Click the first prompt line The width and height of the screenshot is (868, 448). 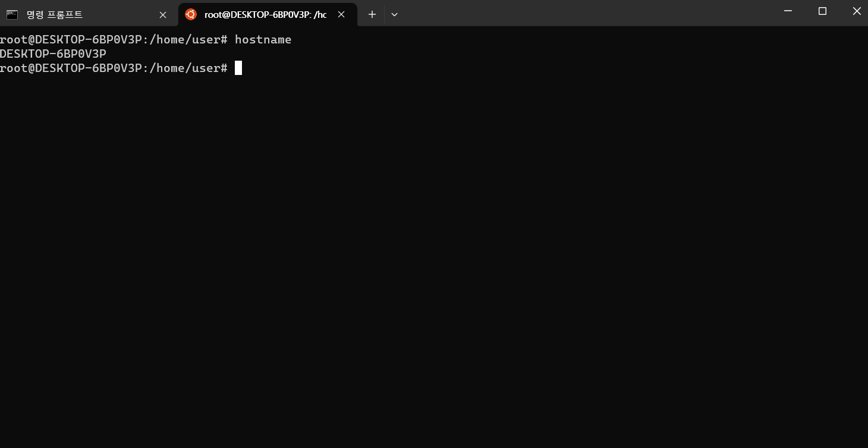click(x=146, y=39)
